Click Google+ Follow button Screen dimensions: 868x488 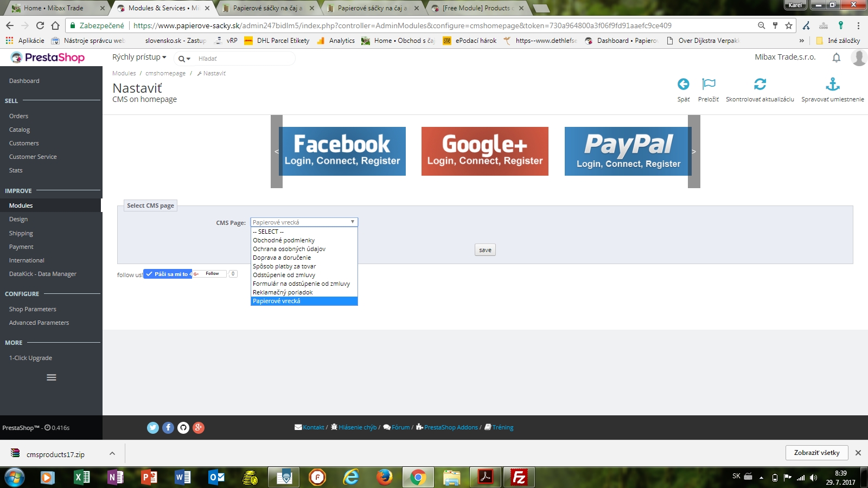(x=209, y=274)
